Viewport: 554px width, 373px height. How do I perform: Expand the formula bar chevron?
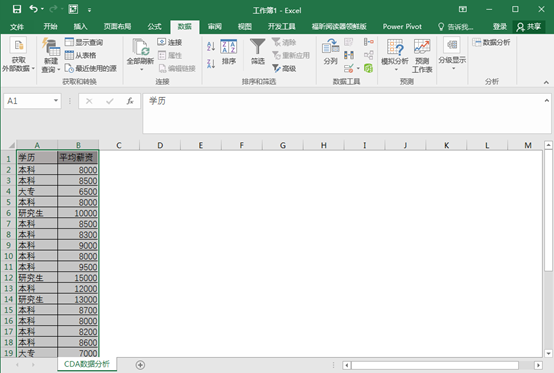coord(547,101)
